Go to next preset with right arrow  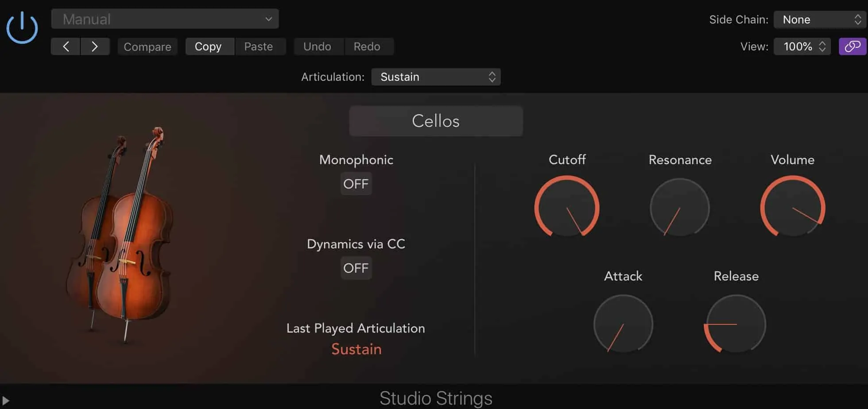point(95,46)
